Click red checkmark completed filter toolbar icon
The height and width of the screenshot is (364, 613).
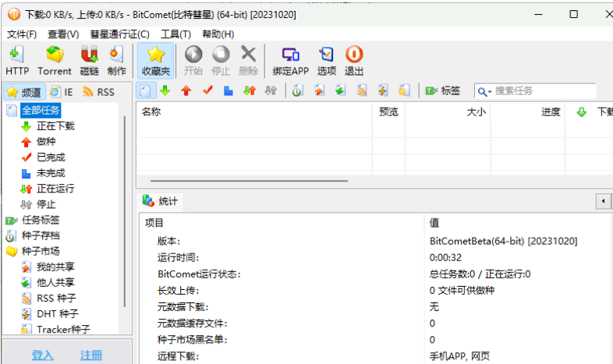207,91
